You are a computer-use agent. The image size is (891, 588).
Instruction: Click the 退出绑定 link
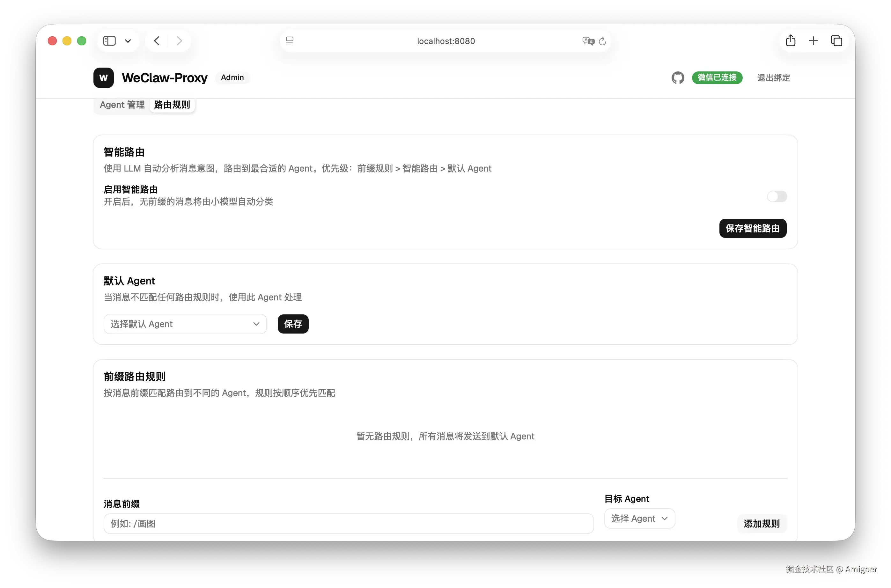773,77
